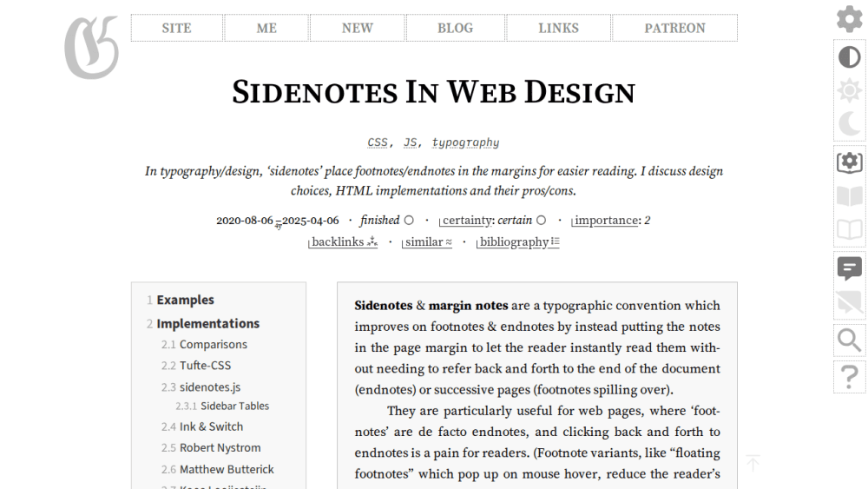Open the PATREON navigation tab
Screen dimensions: 868x489
pos(674,29)
